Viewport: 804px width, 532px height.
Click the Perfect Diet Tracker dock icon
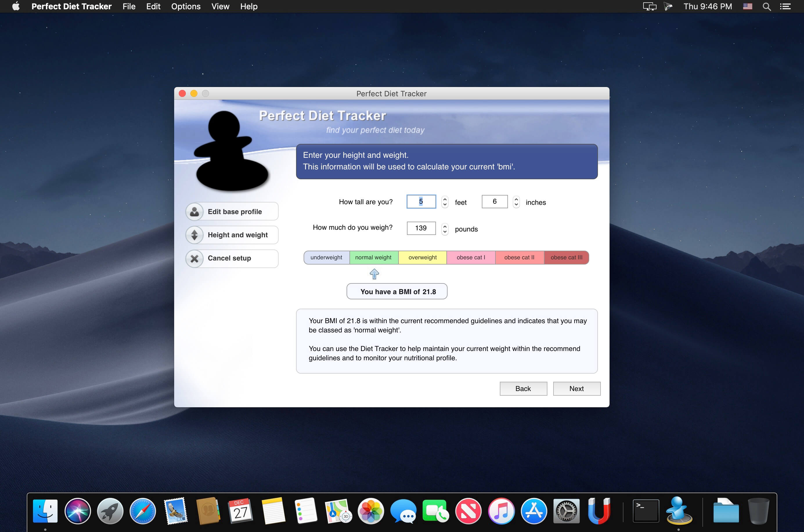(679, 511)
